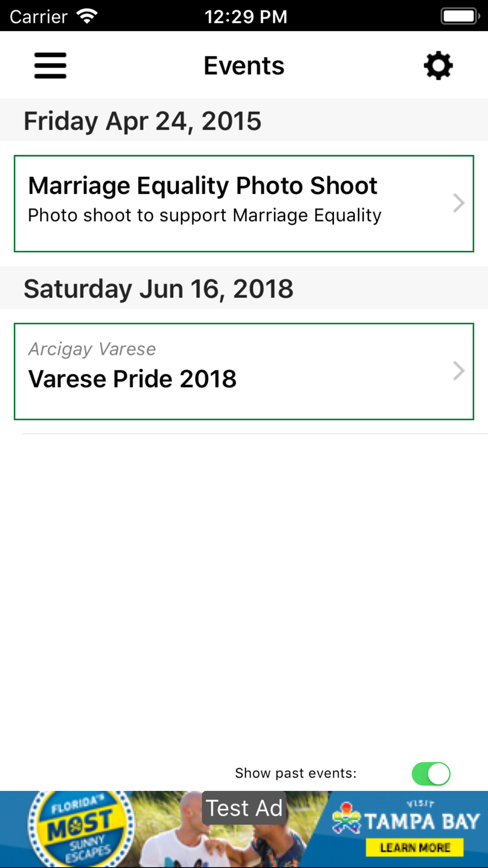Tap the Events title

tap(244, 66)
